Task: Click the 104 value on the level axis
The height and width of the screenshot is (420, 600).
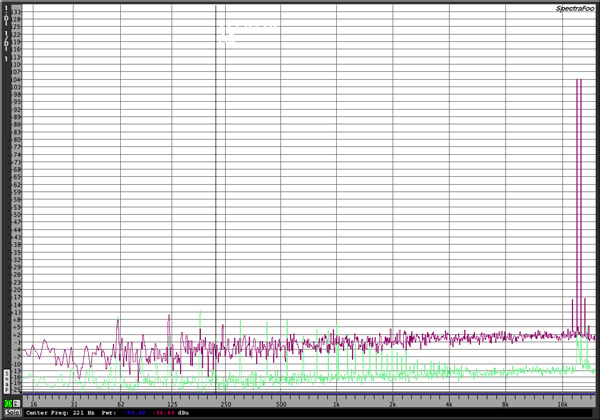Action: pos(16,80)
